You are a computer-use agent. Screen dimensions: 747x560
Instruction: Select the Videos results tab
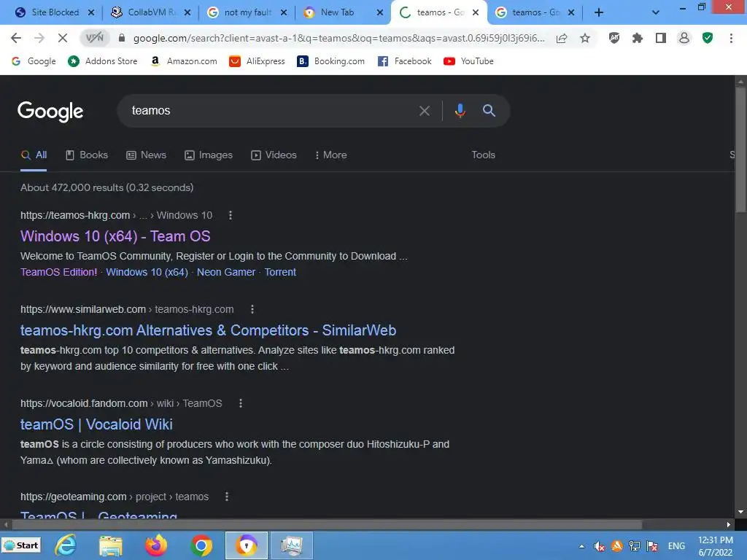tap(274, 155)
